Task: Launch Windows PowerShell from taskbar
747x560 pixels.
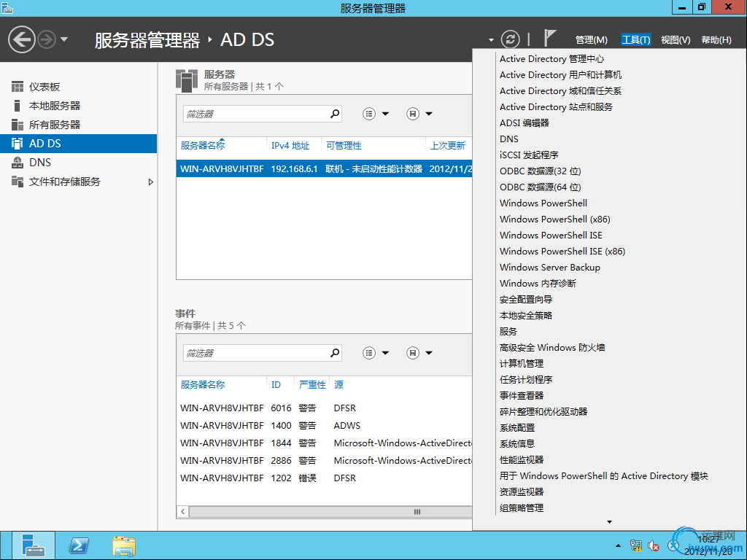Action: click(x=79, y=545)
